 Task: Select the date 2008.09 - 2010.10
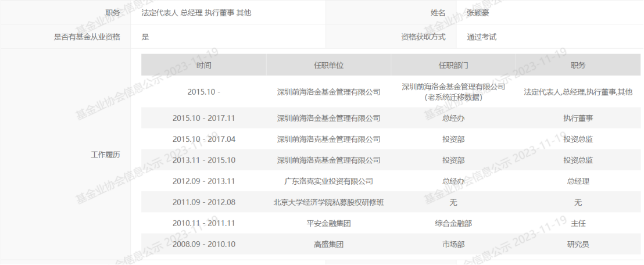203,245
